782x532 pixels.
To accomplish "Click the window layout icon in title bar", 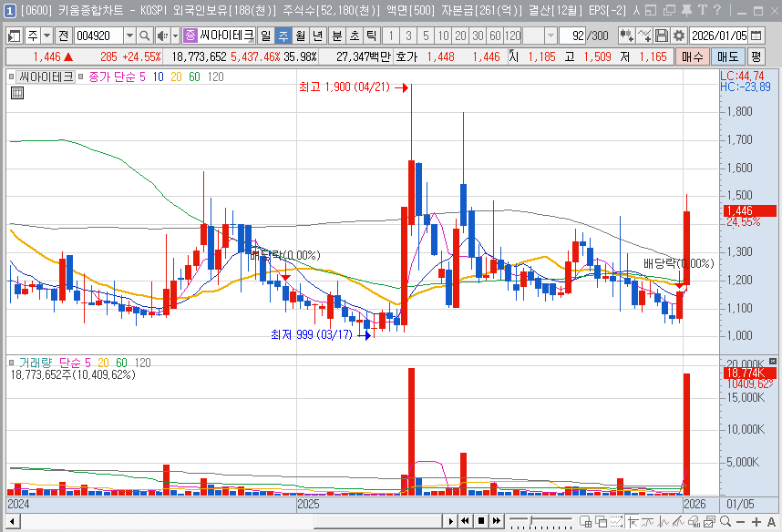I will (651, 9).
